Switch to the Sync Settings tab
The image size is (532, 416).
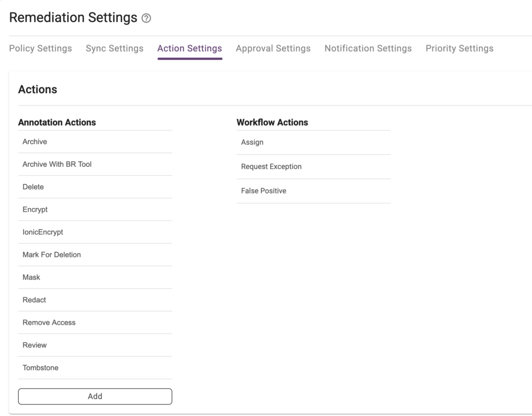point(114,48)
